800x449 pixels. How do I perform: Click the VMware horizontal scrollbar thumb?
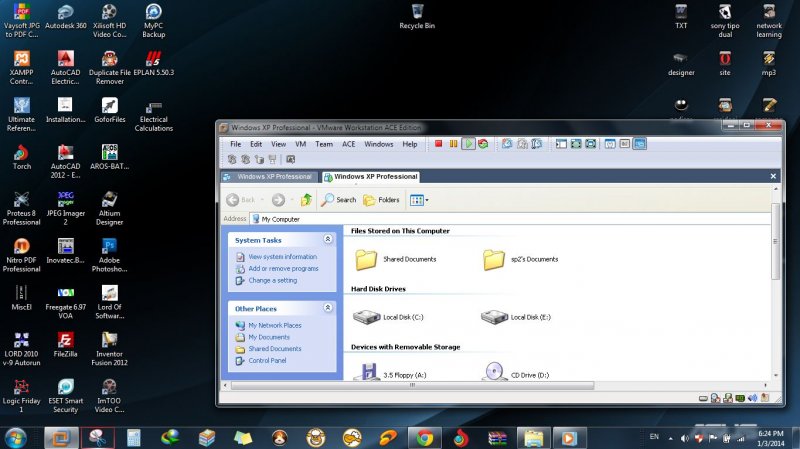[412, 385]
